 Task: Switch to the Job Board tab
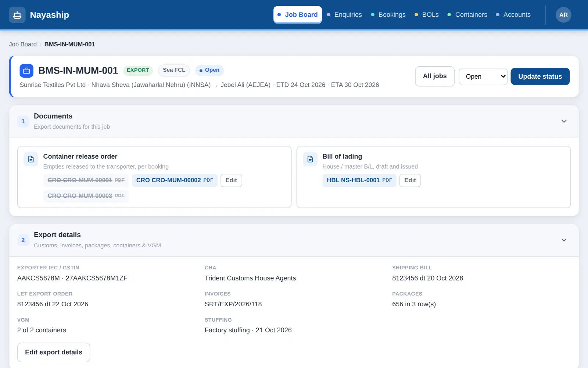298,15
